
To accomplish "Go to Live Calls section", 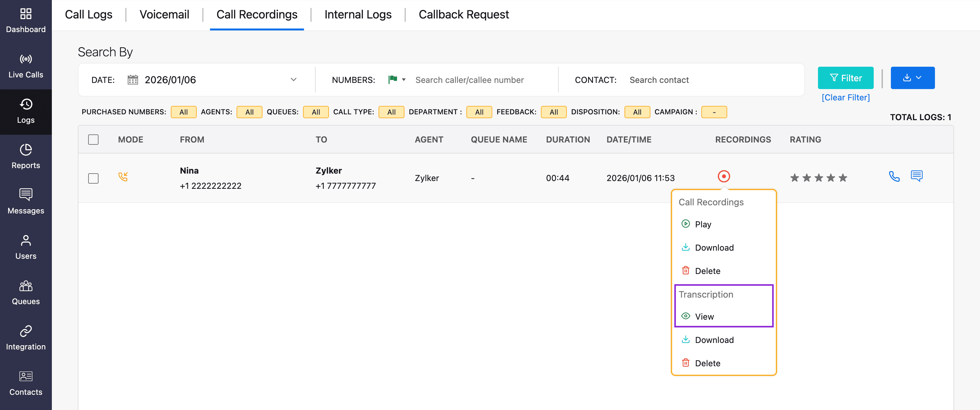I will [x=26, y=66].
